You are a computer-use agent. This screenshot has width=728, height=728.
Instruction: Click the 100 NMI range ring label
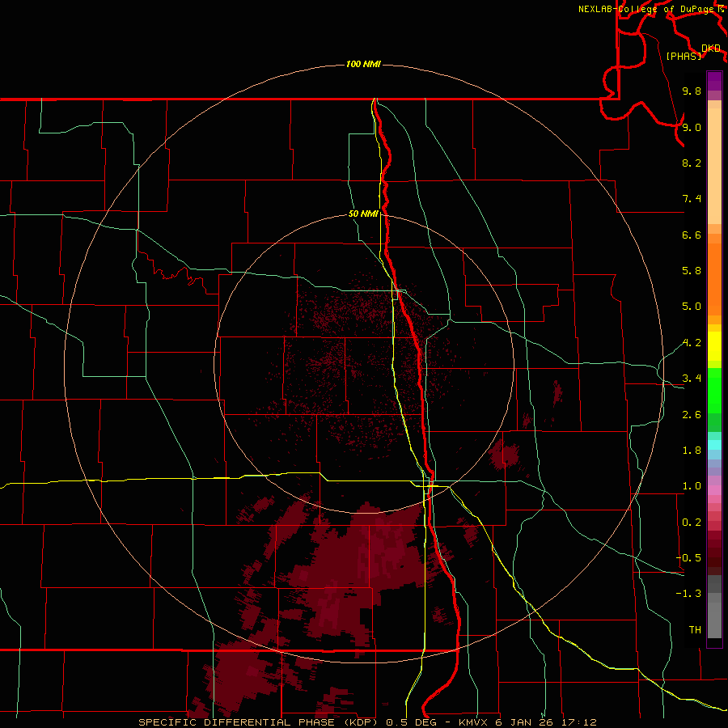tap(363, 64)
